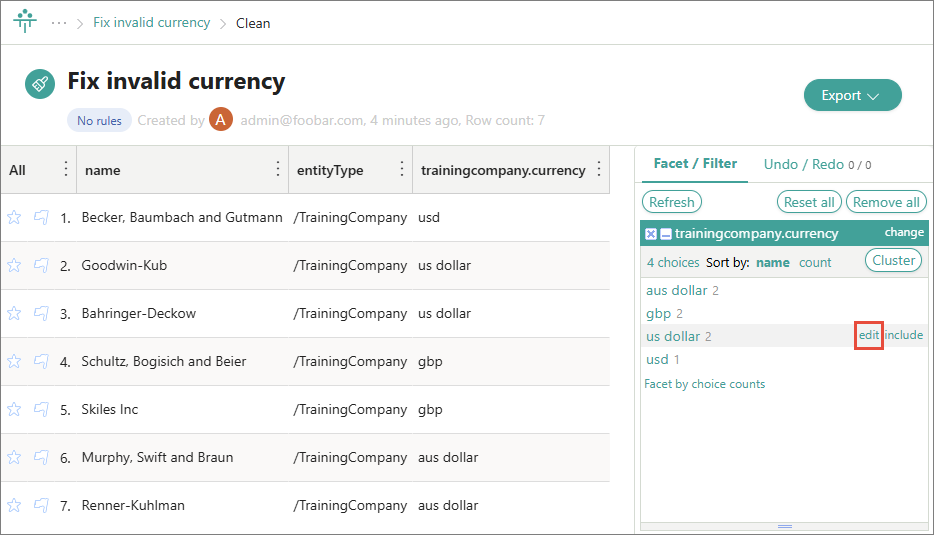The image size is (934, 535).
Task: Click the clean project brush icon
Action: [x=40, y=83]
